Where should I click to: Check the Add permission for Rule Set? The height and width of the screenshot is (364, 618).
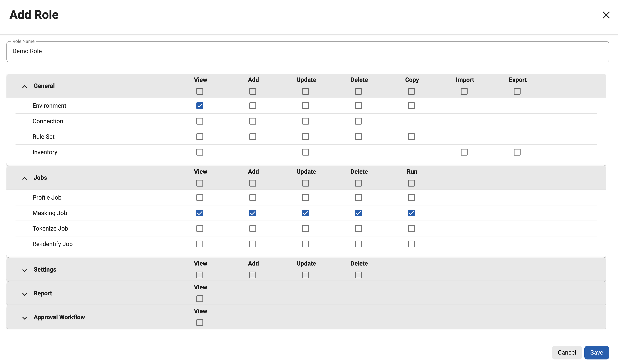253,136
